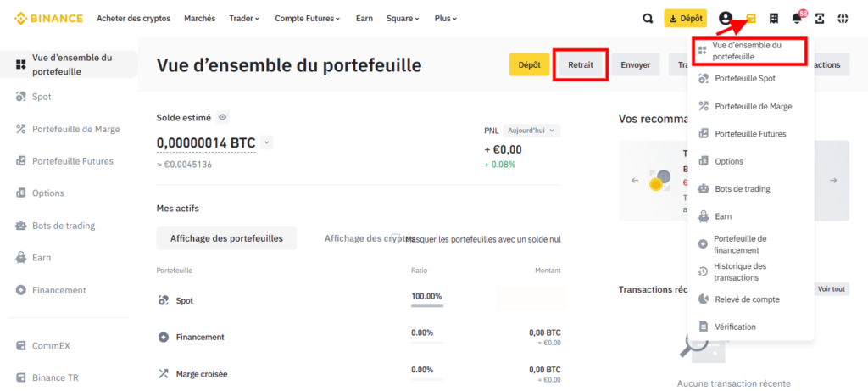Click the search magnifier icon
The image size is (868, 391).
[648, 18]
